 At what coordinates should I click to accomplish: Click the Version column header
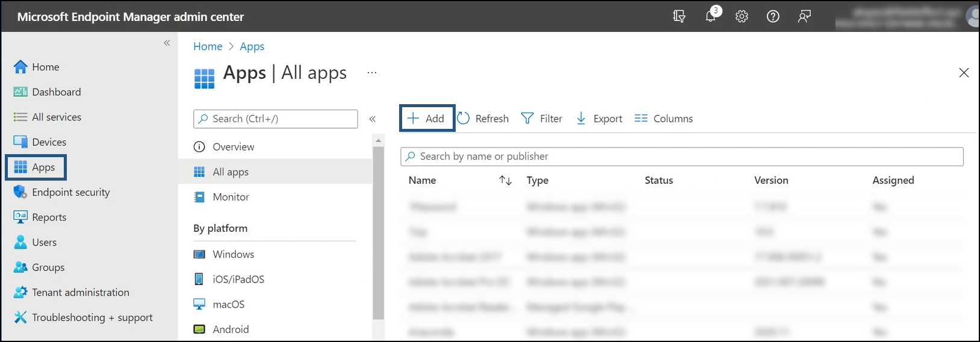[771, 180]
